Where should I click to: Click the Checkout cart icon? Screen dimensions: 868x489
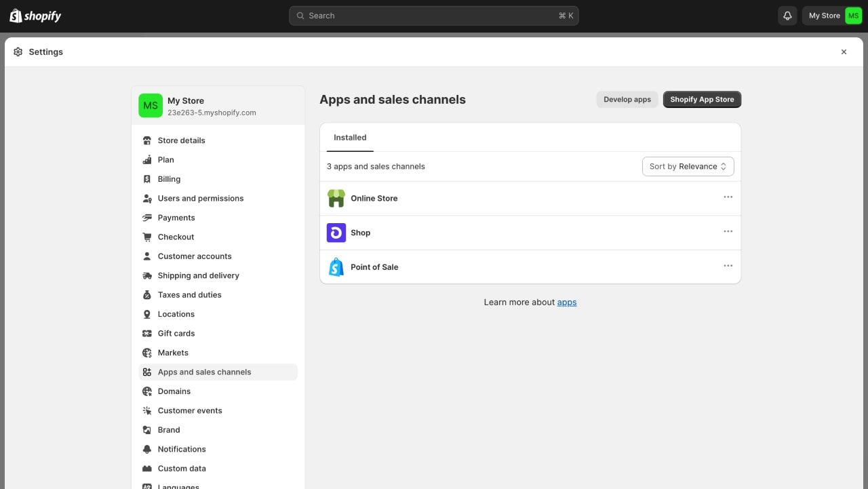point(147,237)
